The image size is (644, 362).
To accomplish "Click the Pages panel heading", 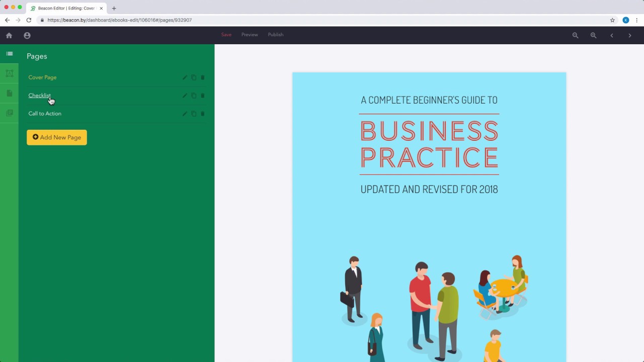I will click(x=37, y=56).
